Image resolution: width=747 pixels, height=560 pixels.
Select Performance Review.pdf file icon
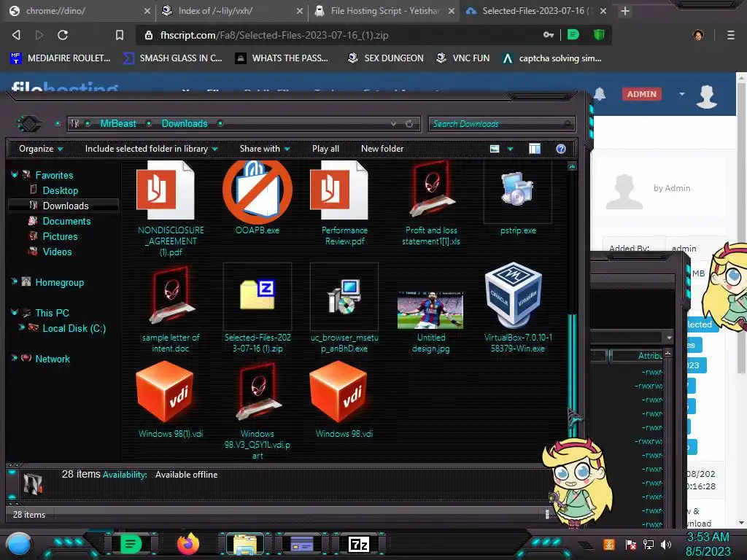[x=339, y=190]
